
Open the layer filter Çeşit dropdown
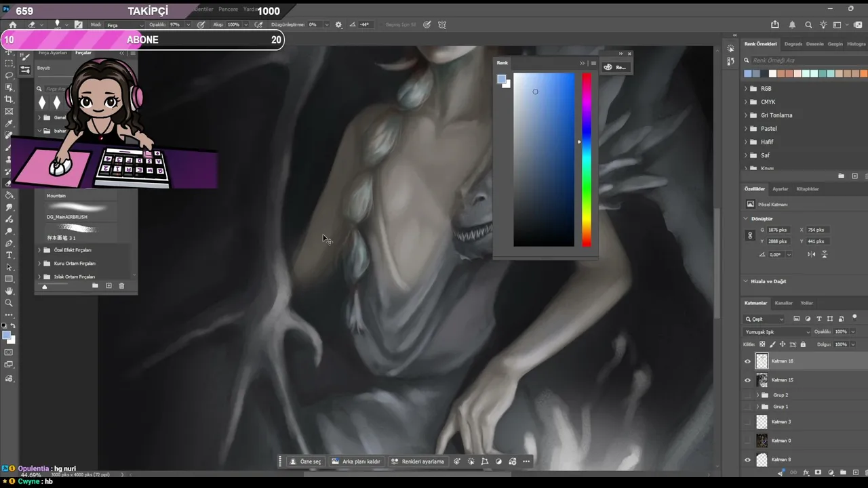764,319
